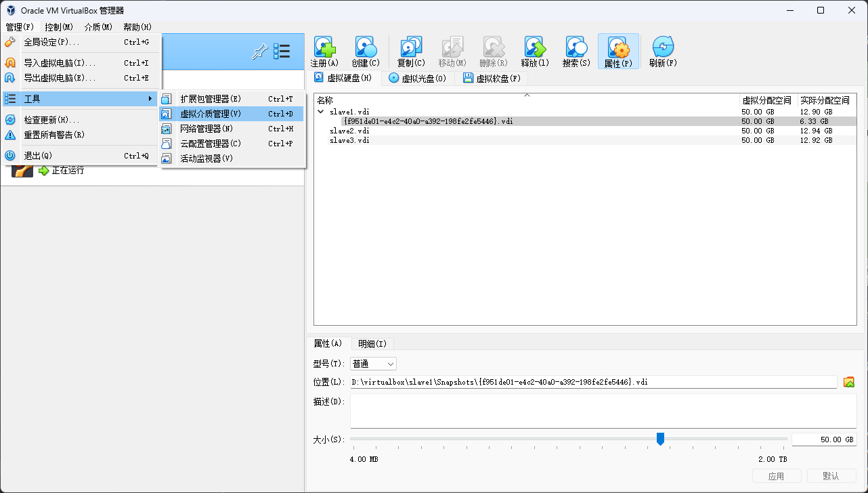Select the {f951de01-e4c2-40a0-a392-198fe2fe5446}.vdi snapshot row

coord(585,121)
